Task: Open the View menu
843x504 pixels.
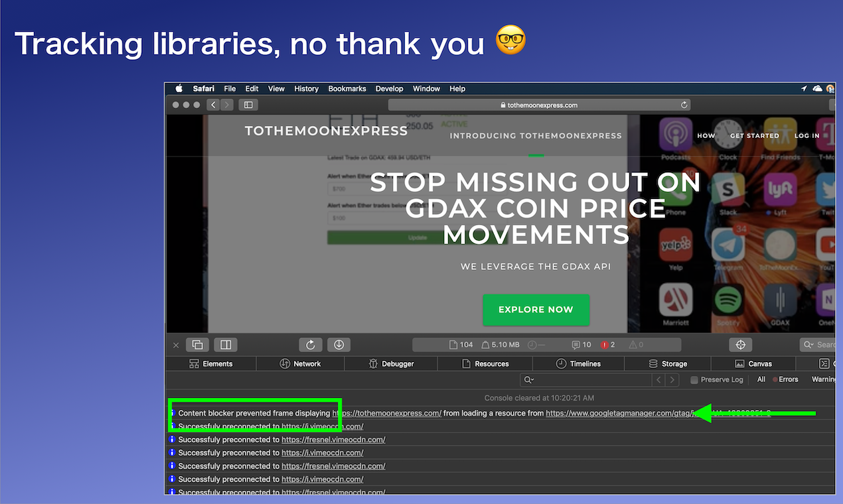Action: click(x=276, y=89)
